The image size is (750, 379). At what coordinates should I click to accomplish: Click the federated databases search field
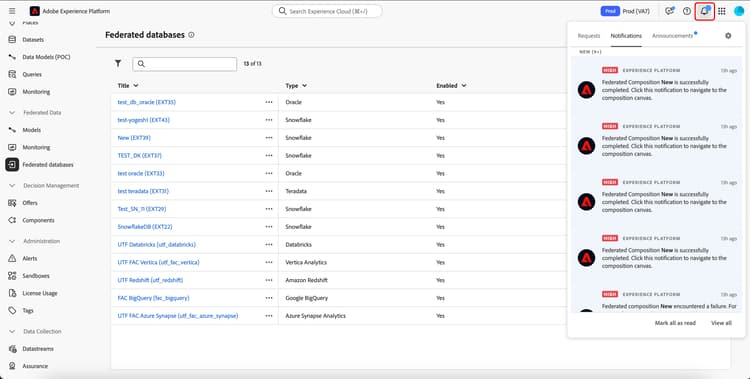[185, 64]
